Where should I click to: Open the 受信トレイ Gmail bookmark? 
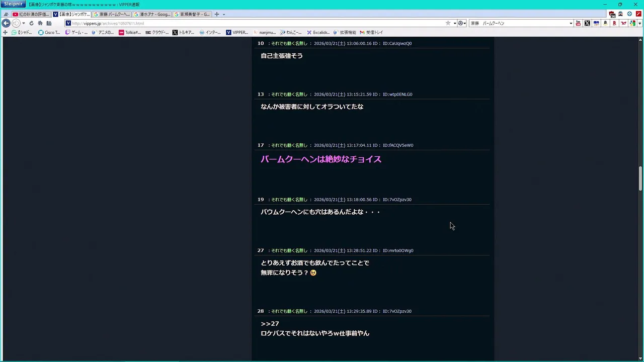371,32
